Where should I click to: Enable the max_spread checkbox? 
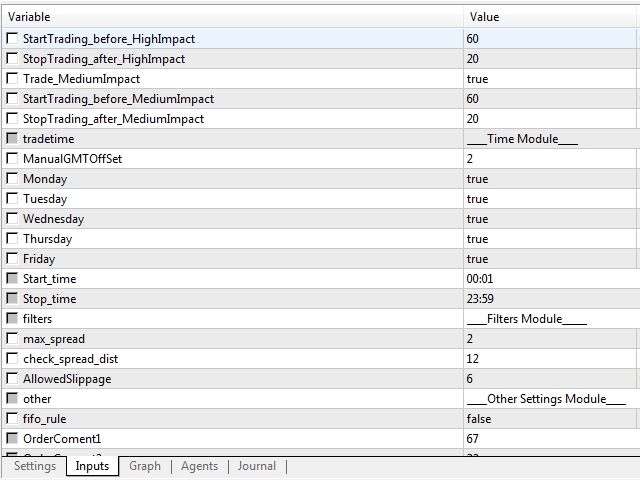(x=12, y=339)
